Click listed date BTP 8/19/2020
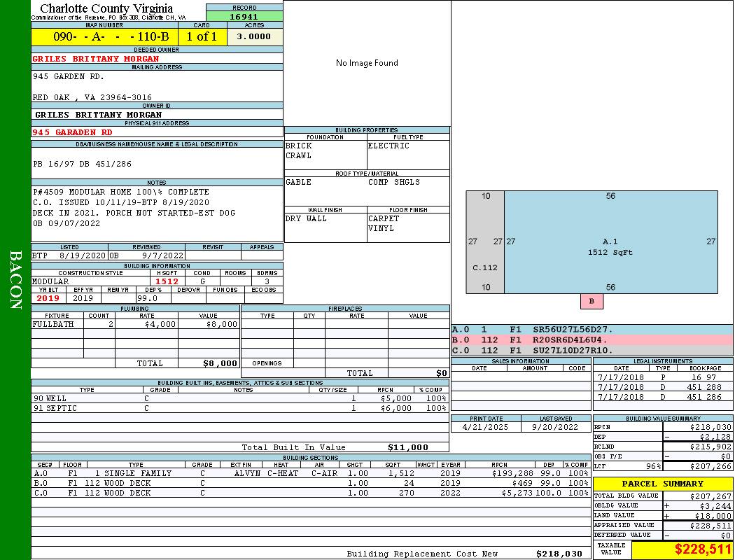The height and width of the screenshot is (560, 735). pos(69,256)
